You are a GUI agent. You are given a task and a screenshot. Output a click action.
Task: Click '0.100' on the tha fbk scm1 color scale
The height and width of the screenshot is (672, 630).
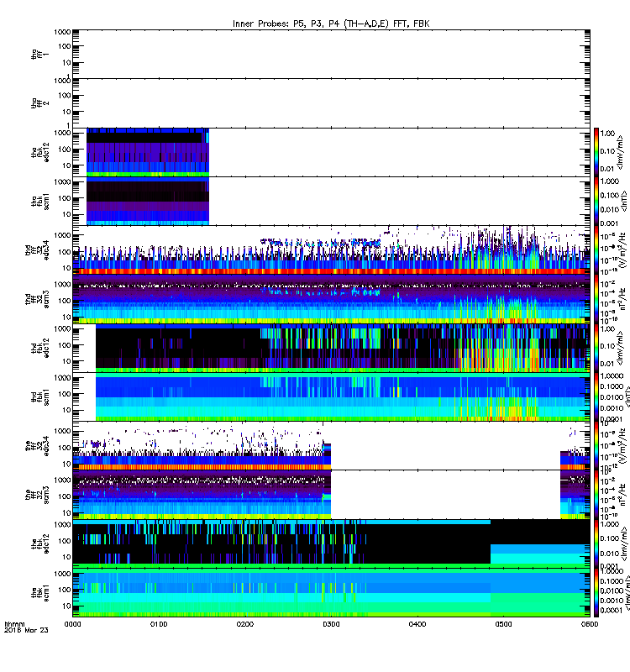tap(609, 196)
